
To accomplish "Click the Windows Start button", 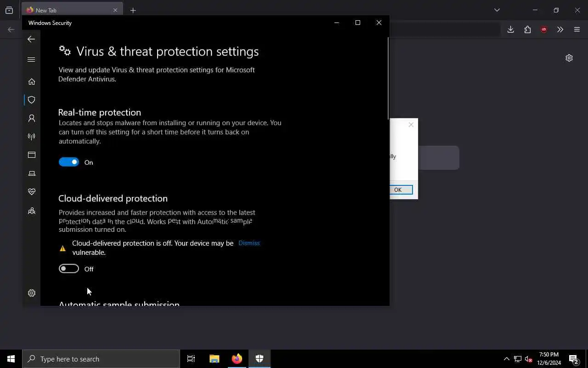I will pos(11,359).
